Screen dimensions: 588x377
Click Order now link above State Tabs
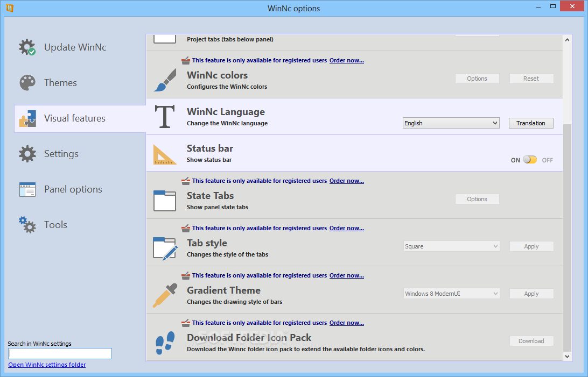click(x=347, y=181)
